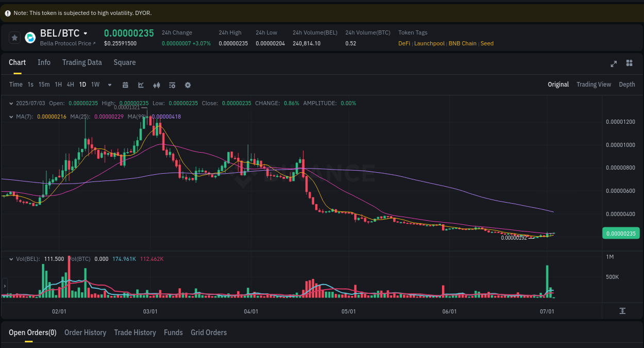The image size is (644, 348).
Task: Open the date range calendar icon
Action: pyautogui.click(x=125, y=85)
